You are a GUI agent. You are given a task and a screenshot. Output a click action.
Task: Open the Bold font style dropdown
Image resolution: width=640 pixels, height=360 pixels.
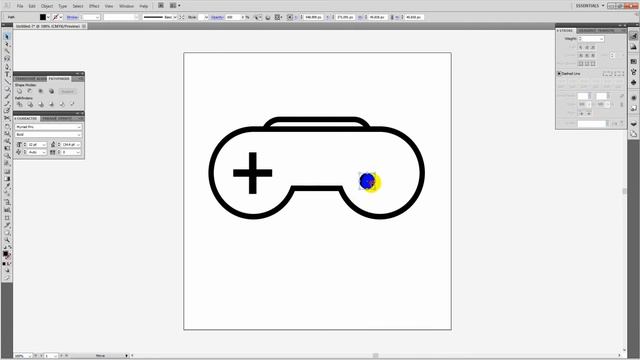(79, 134)
